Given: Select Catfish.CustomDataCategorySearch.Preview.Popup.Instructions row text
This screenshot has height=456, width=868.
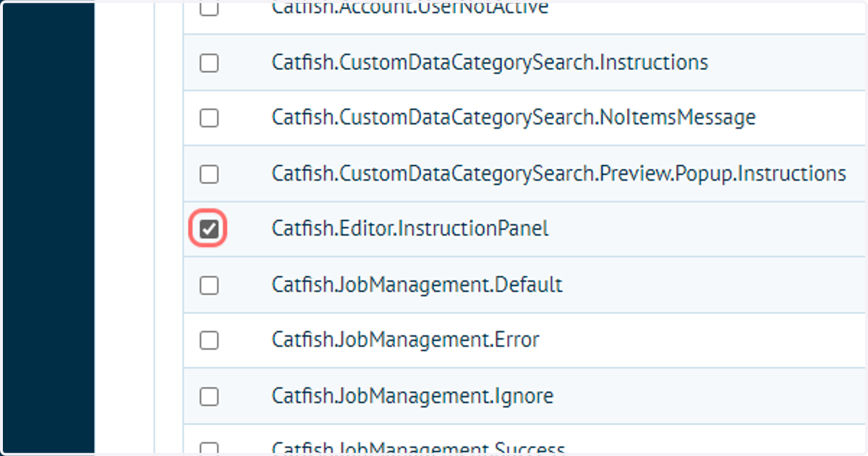Looking at the screenshot, I should 559,174.
